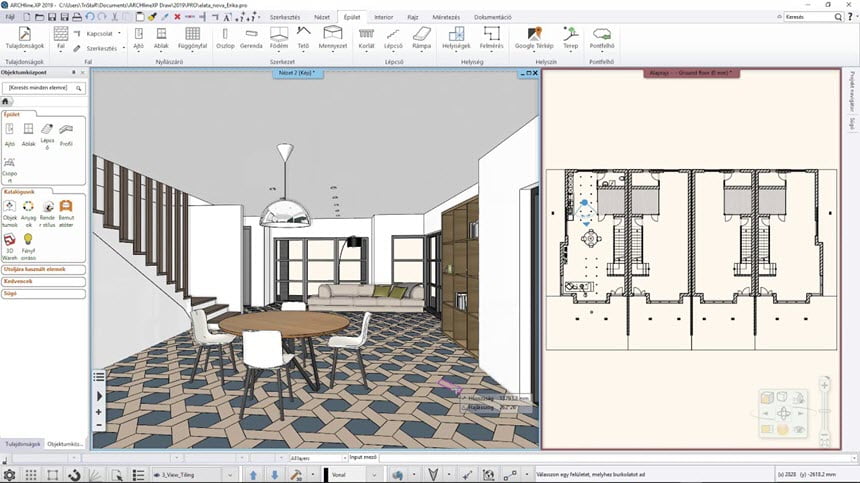860x483 pixels.
Task: Click the grid dots icon in status bar
Action: (31, 475)
